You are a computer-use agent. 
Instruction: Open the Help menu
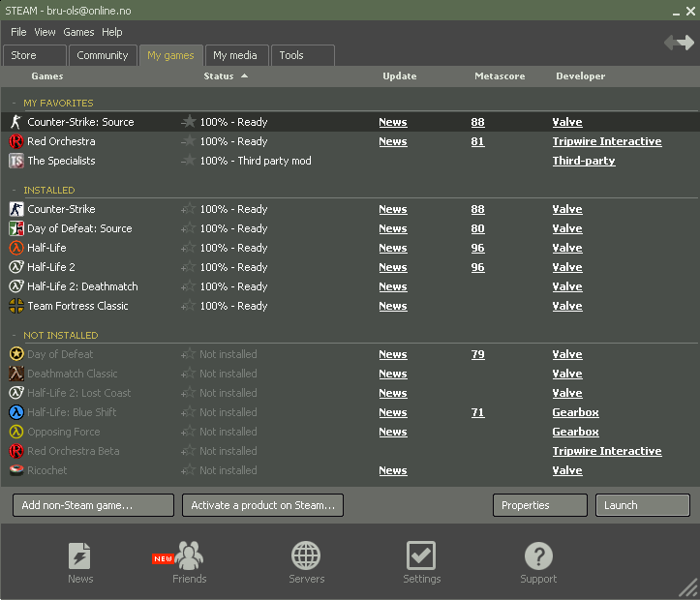(111, 32)
